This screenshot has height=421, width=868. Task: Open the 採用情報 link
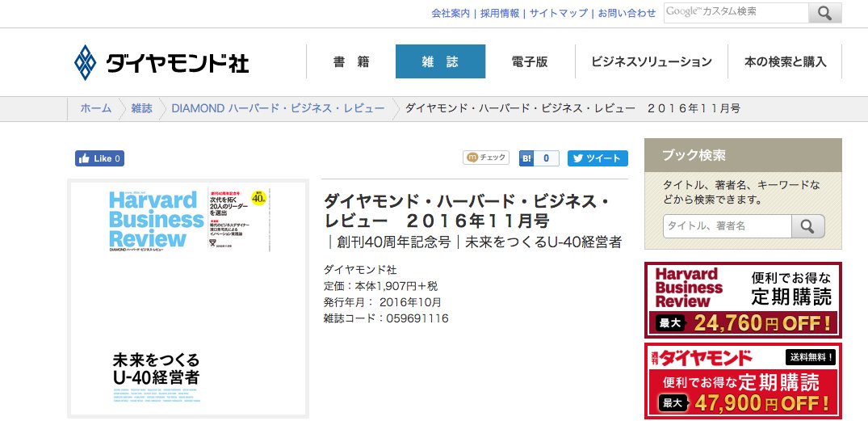coord(500,13)
